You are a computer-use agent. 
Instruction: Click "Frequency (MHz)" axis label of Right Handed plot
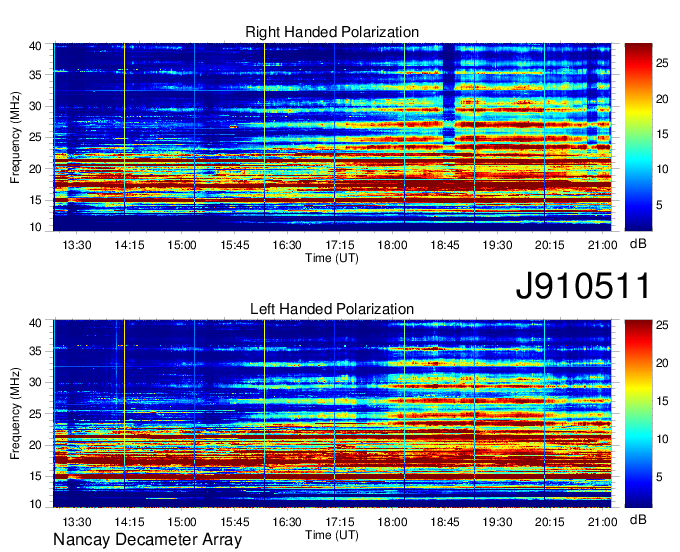(x=15, y=137)
